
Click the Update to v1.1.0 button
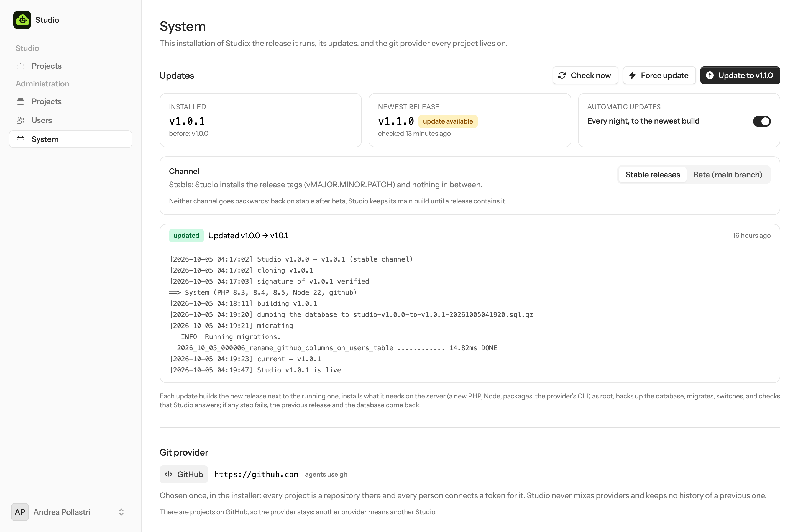740,75
